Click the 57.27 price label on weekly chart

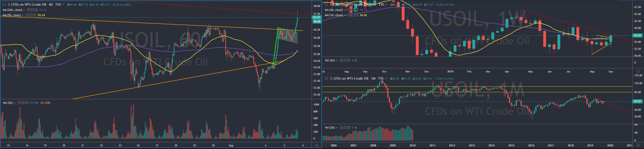point(638,36)
